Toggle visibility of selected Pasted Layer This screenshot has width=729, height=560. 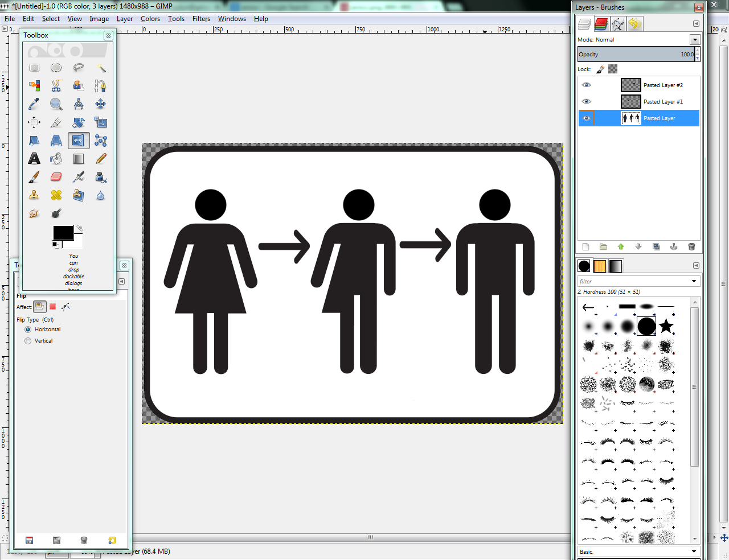pos(586,118)
